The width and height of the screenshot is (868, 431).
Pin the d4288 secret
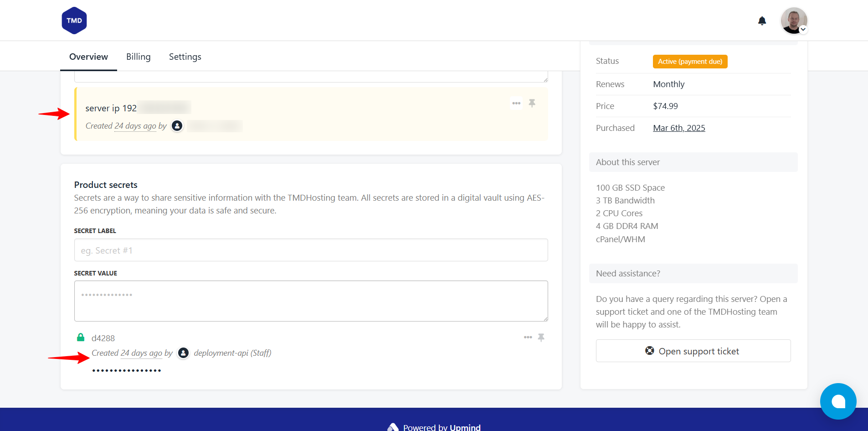pos(541,338)
